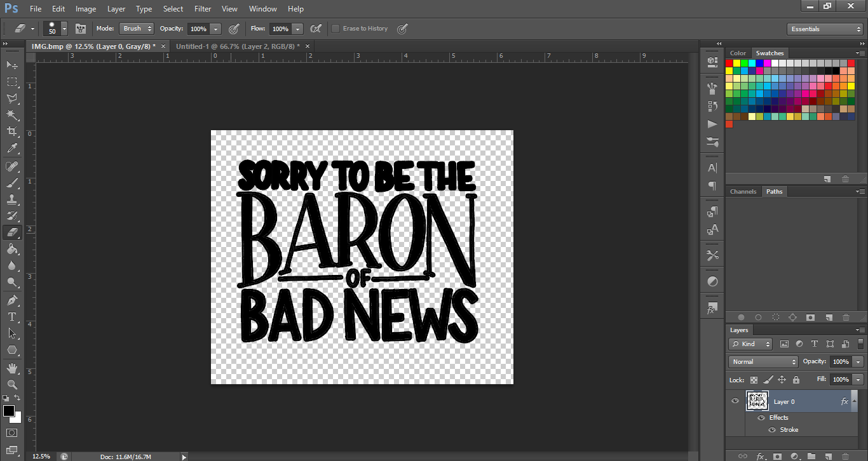The height and width of the screenshot is (461, 868).
Task: Lock all for Layer 0
Action: [x=796, y=380]
